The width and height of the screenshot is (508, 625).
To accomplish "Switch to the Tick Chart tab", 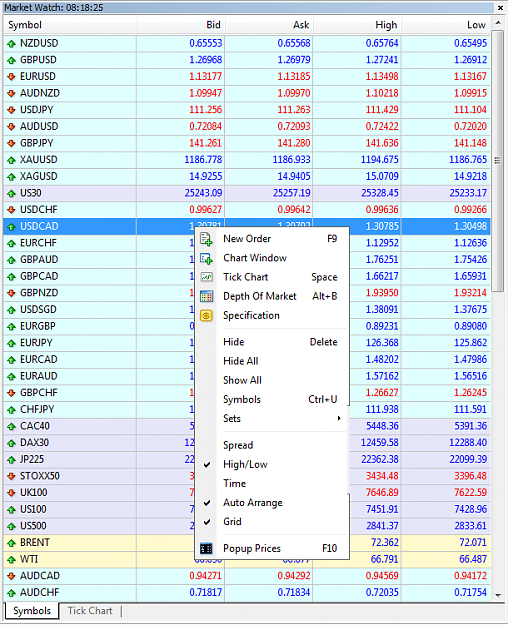I will 90,611.
